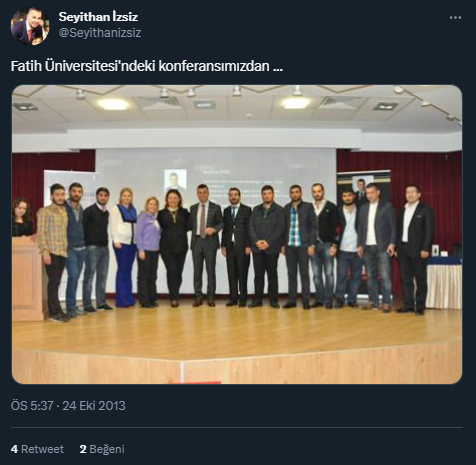
Task: Click Seyithan İzsiz's profile avatar
Action: 30,26
